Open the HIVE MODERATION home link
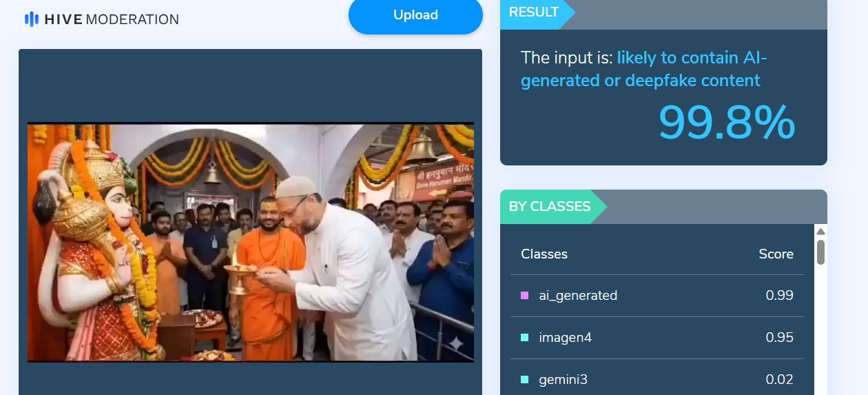The width and height of the screenshot is (868, 395). [102, 19]
